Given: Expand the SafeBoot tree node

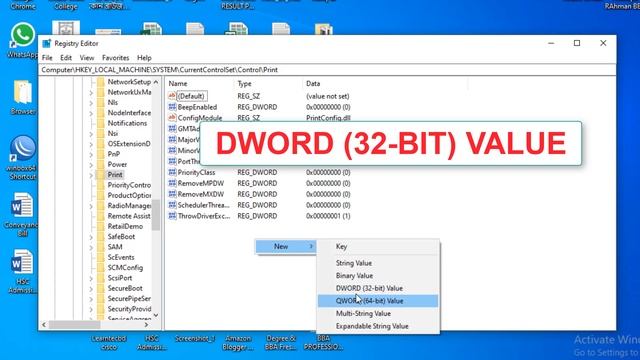Looking at the screenshot, I should (91, 237).
